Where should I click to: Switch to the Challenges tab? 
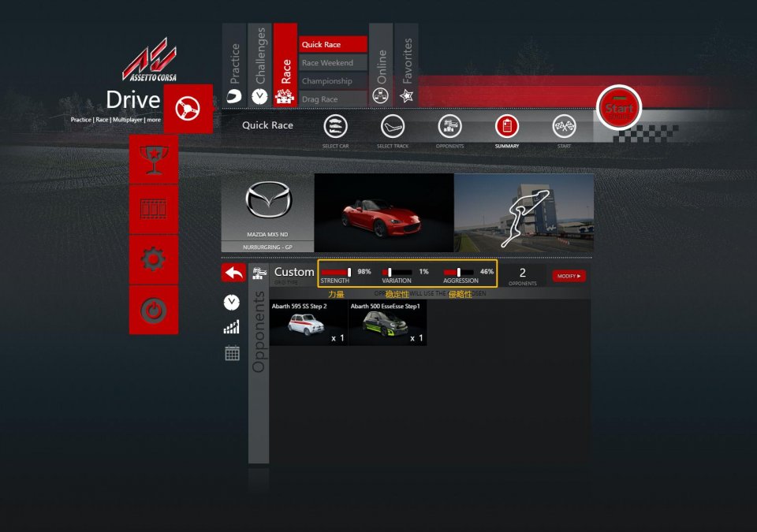259,65
